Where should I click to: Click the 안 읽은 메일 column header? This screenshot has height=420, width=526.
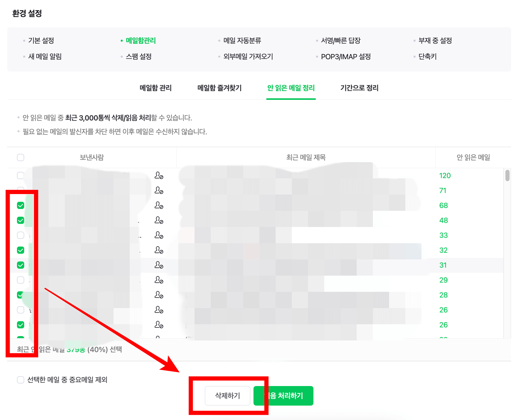(473, 157)
